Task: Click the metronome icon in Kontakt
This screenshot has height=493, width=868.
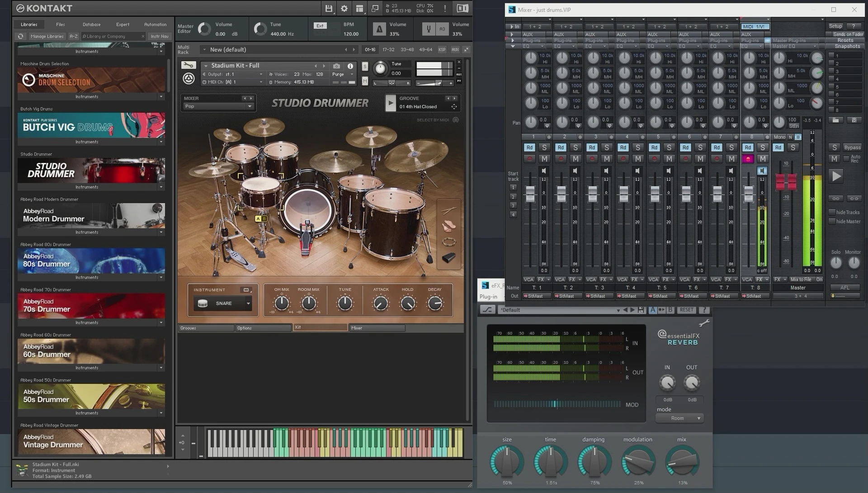Action: pos(379,29)
